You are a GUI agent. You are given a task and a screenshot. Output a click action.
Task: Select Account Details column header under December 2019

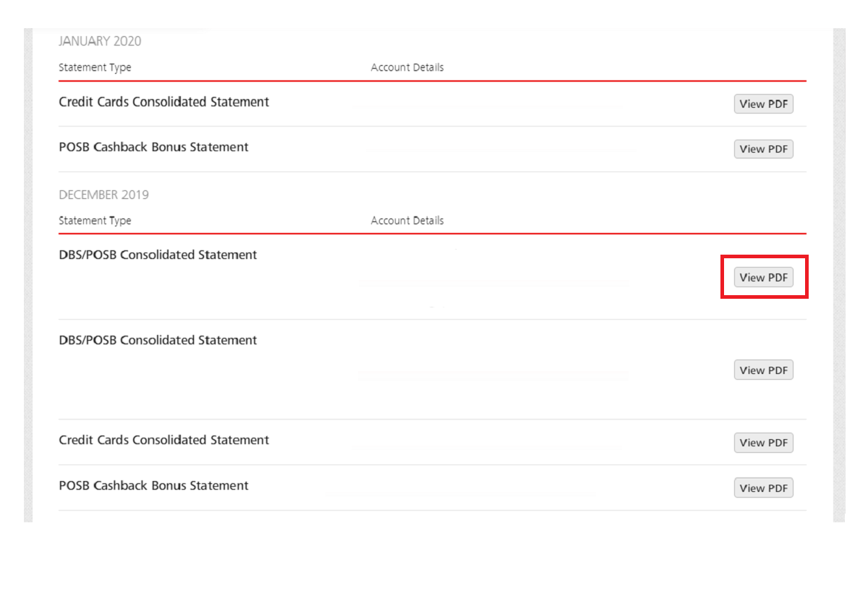point(407,221)
